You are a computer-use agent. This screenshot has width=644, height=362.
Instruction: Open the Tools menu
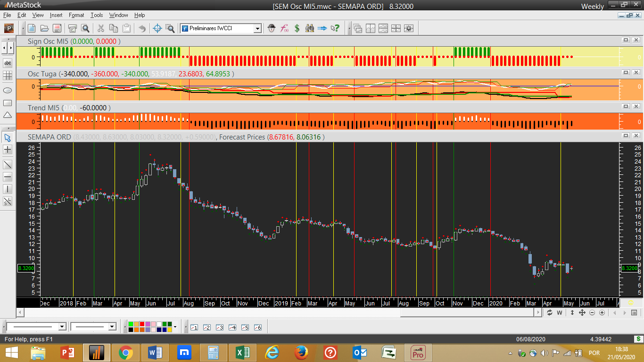tap(97, 15)
